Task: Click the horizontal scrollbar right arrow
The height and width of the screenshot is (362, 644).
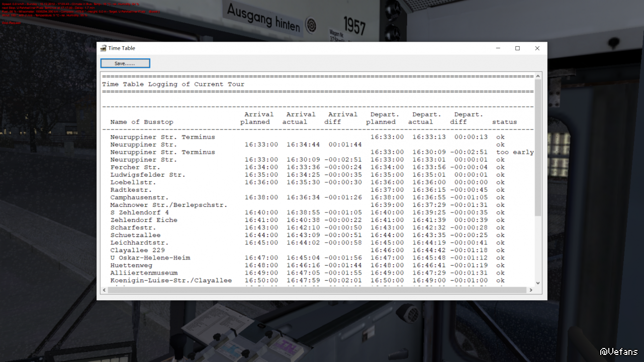Action: (x=531, y=290)
